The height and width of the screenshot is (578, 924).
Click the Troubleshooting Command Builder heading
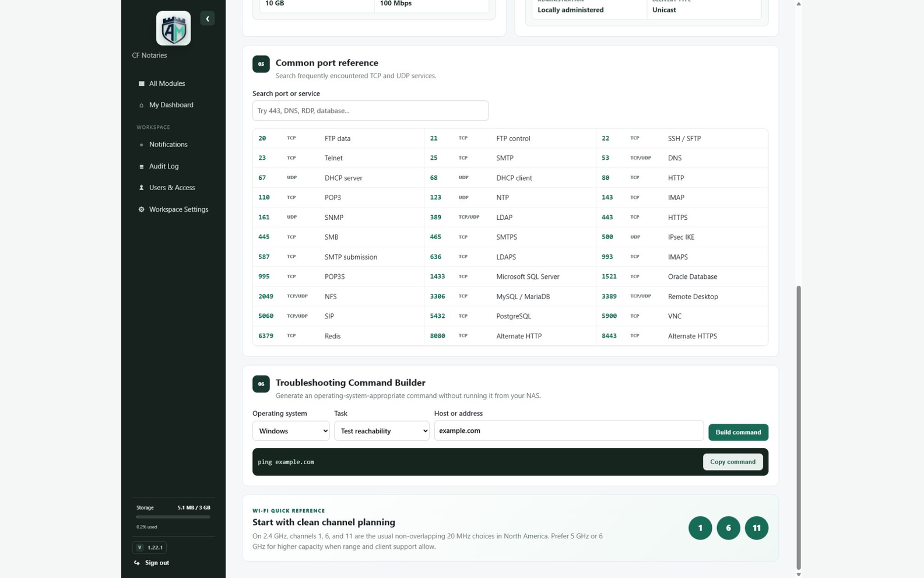coord(350,383)
